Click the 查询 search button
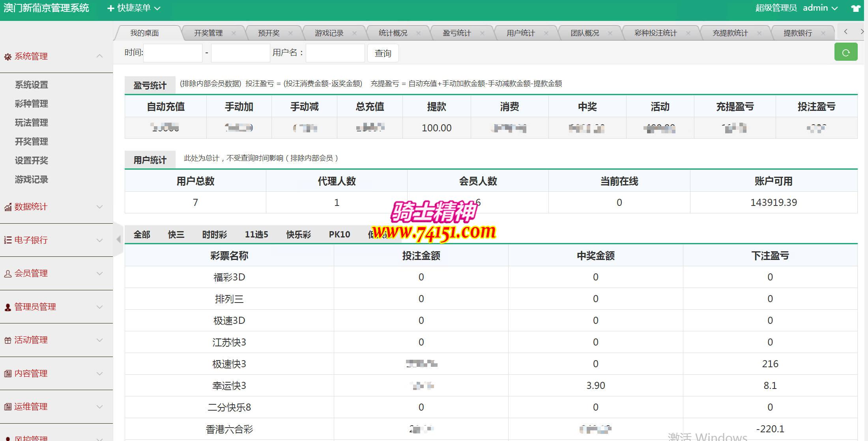Viewport: 868px width, 441px height. [x=383, y=53]
